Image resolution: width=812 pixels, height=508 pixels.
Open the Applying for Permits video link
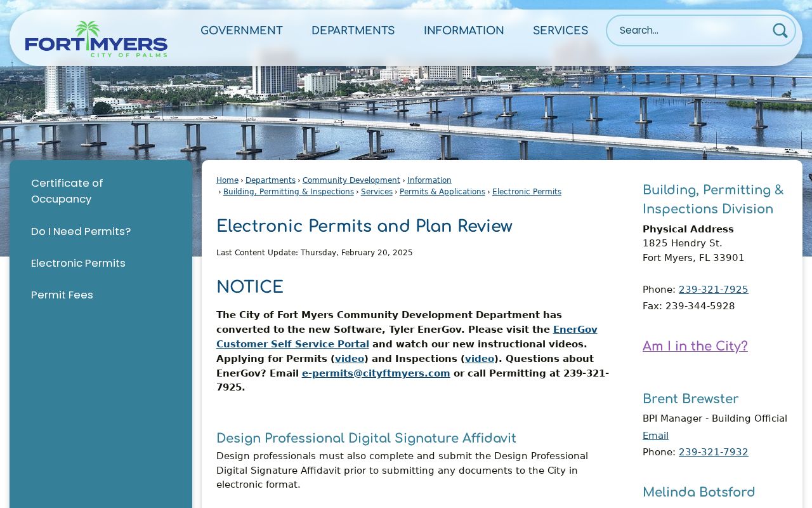pyautogui.click(x=350, y=359)
